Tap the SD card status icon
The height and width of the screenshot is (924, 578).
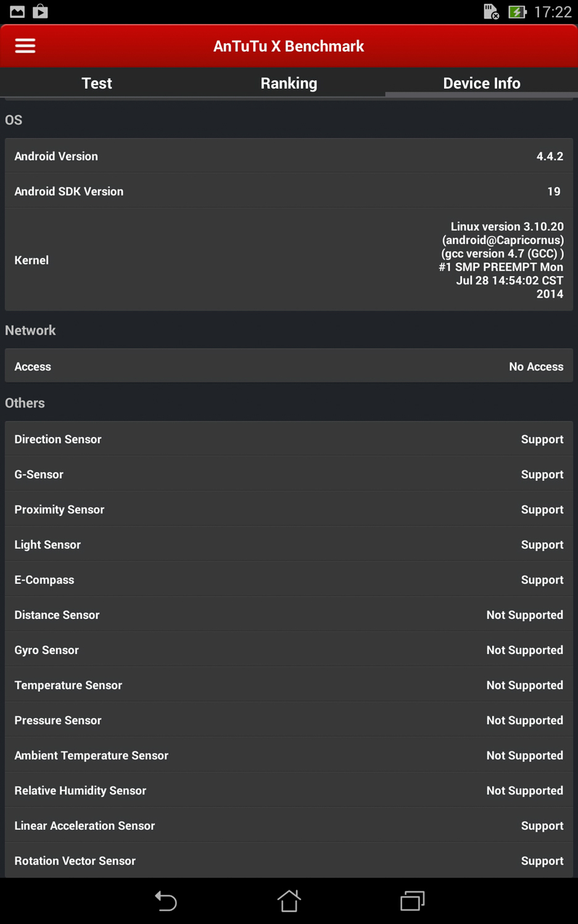tap(491, 12)
